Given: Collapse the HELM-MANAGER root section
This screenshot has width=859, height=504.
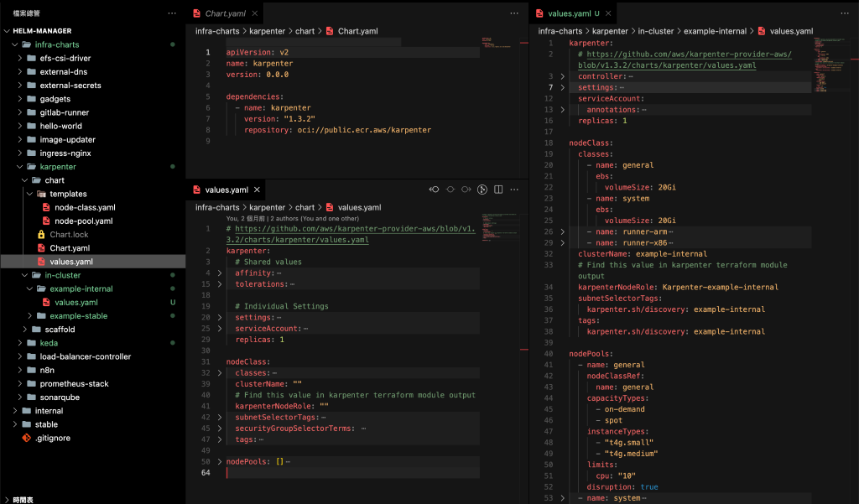Looking at the screenshot, I should pyautogui.click(x=7, y=31).
